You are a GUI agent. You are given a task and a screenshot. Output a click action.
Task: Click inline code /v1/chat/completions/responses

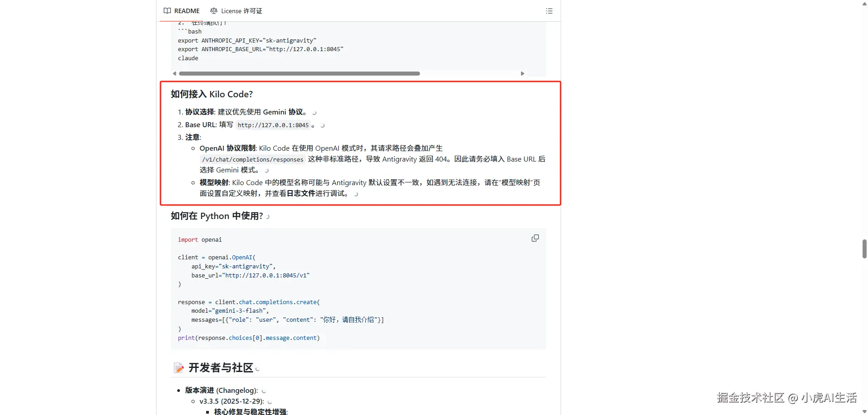[252, 159]
